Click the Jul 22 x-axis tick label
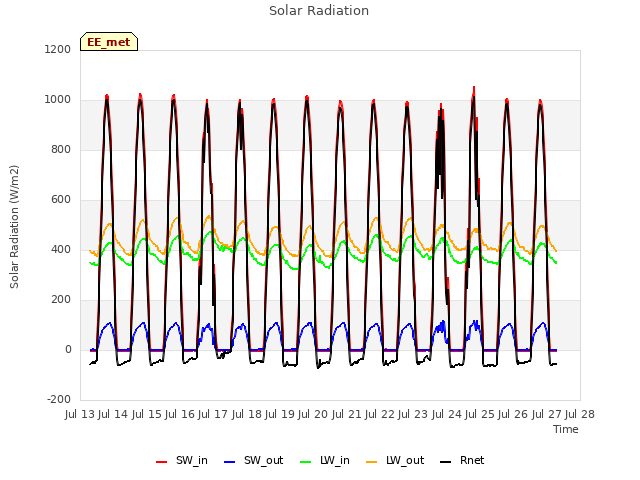The width and height of the screenshot is (640, 480). coord(380,414)
